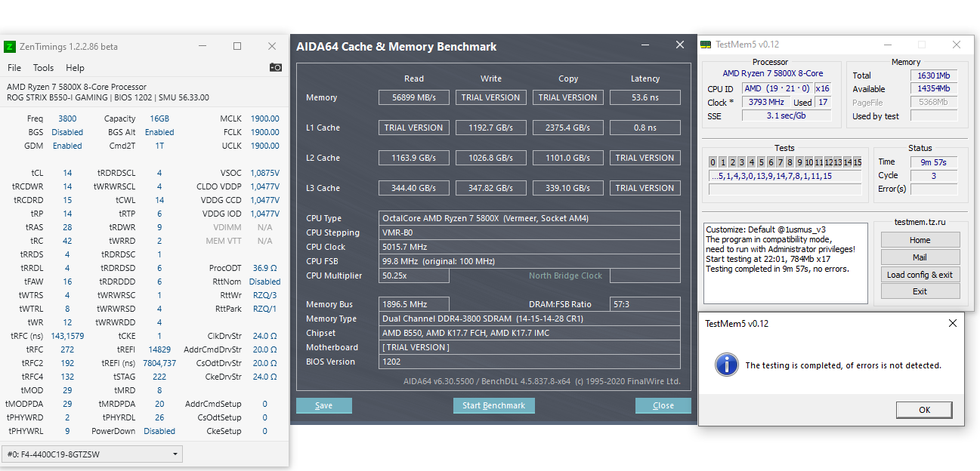
Task: Click the Mail button in TestMem5
Action: point(920,257)
